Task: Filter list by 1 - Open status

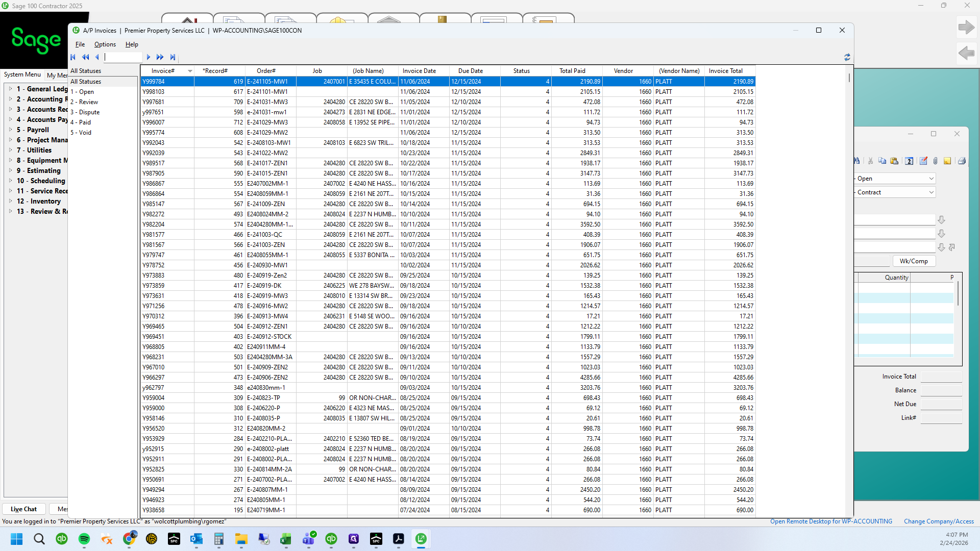Action: [x=82, y=92]
